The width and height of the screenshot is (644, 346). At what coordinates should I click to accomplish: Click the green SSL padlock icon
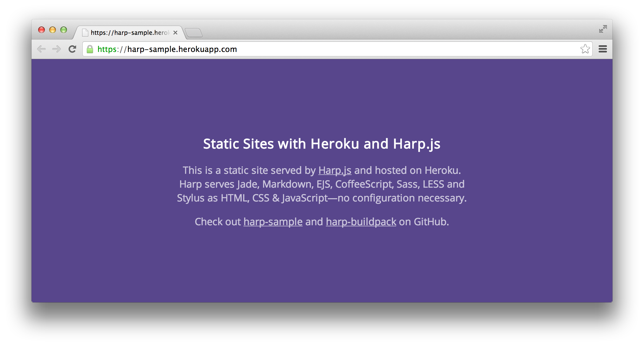(90, 49)
